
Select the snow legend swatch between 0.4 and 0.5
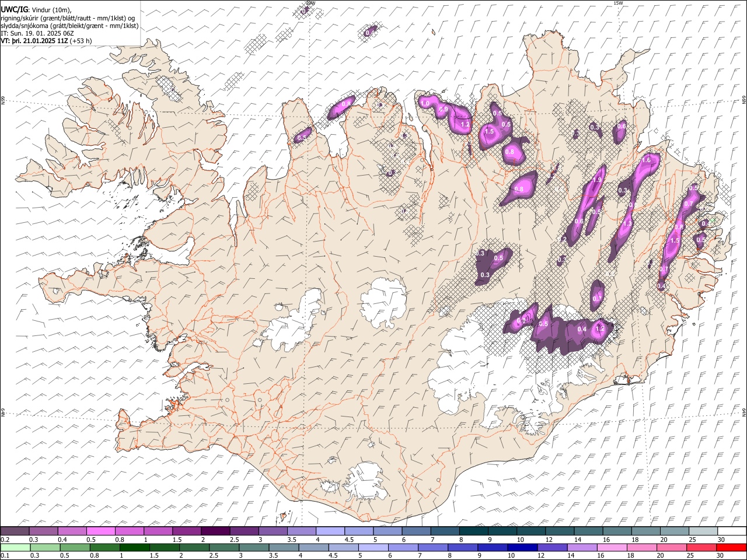point(72,531)
